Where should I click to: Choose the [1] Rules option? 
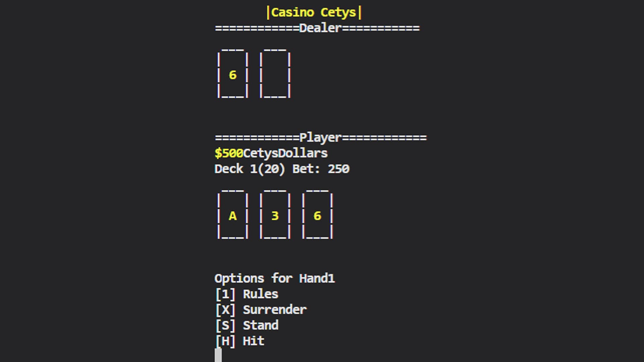tap(247, 294)
